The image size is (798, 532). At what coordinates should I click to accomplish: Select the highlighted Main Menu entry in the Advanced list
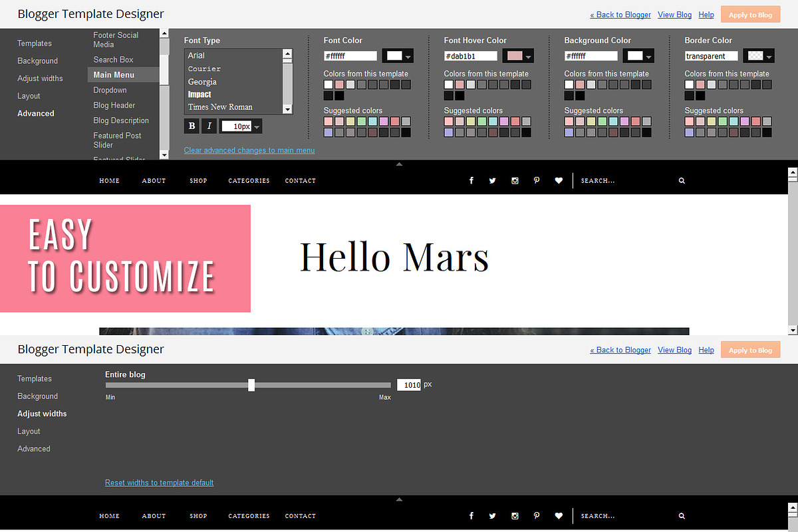click(x=123, y=74)
